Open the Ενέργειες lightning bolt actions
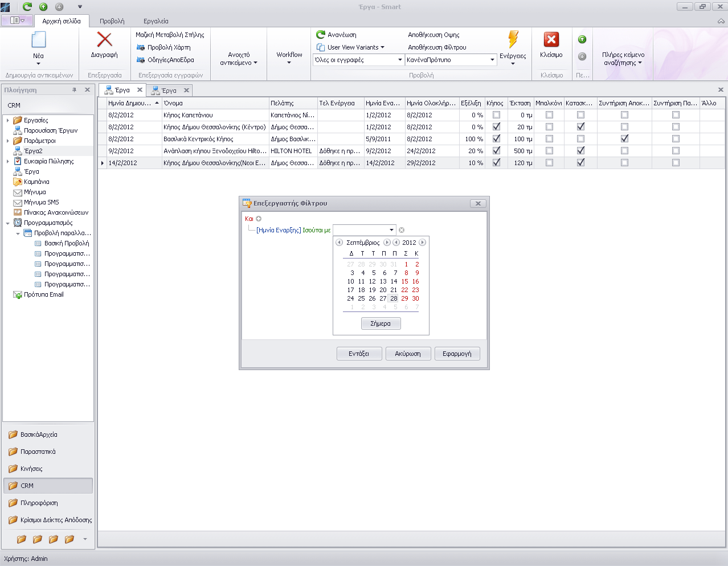 point(513,40)
